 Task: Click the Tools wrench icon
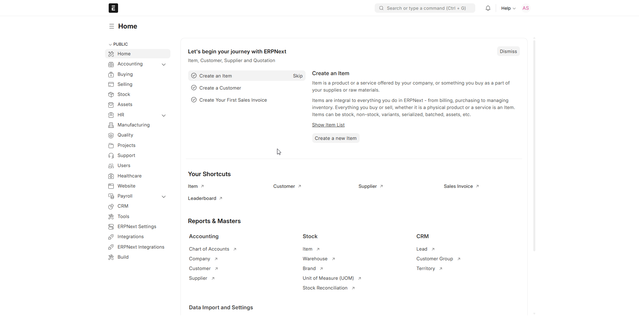pos(111,217)
